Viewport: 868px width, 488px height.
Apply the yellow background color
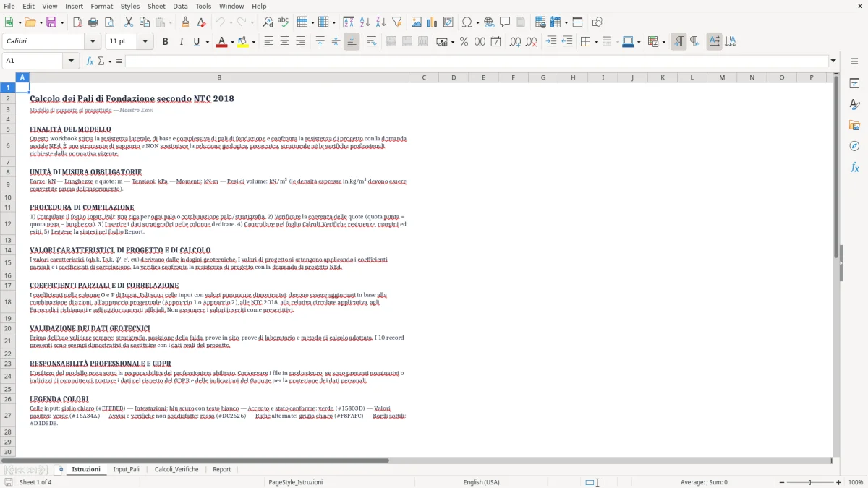pos(243,42)
